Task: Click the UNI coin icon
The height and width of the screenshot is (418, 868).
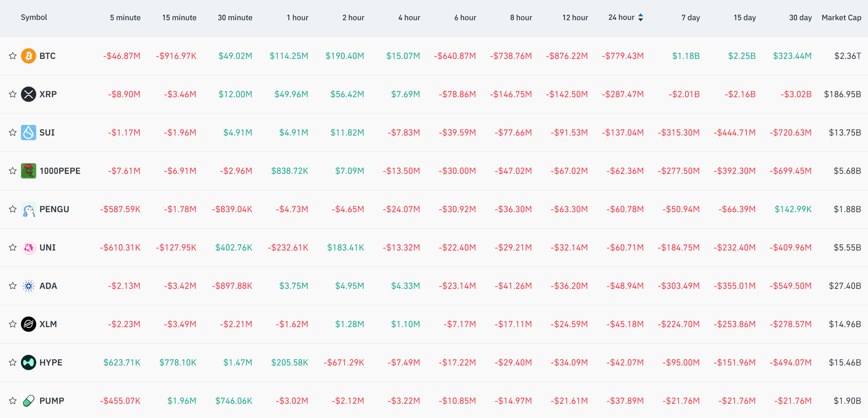Action: pos(28,247)
